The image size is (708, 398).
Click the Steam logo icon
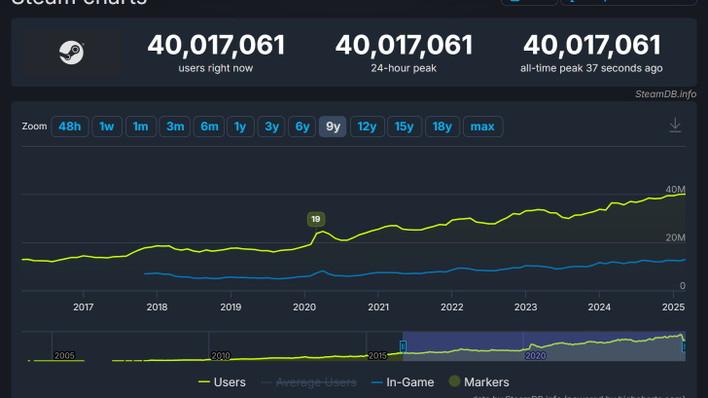pos(71,52)
